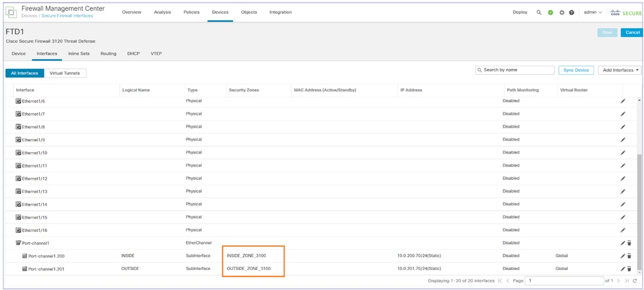Edit Port-channel1 with its pencil icon
The image size is (644, 290).
(x=623, y=243)
